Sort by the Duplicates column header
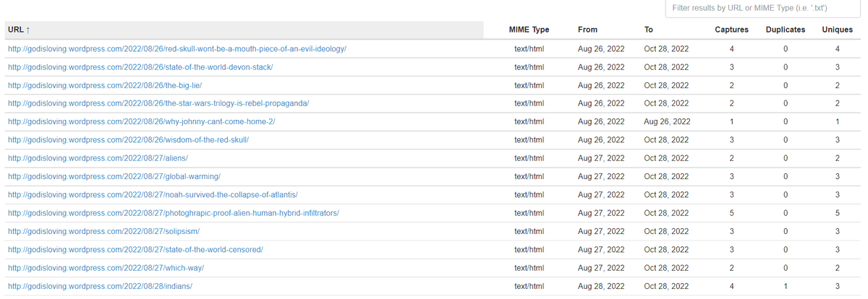Viewport: 868px width, 299px height. tap(786, 30)
